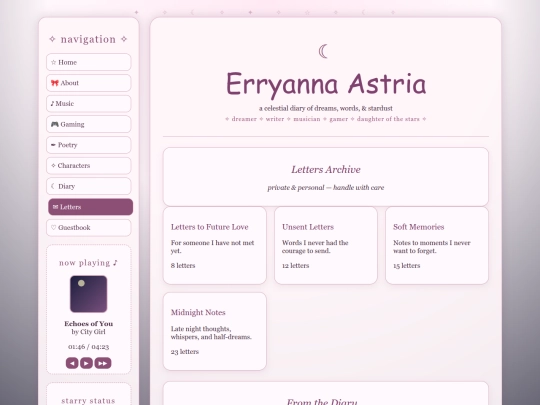Play the Echoes of You track
This screenshot has height=405, width=540.
[86, 363]
